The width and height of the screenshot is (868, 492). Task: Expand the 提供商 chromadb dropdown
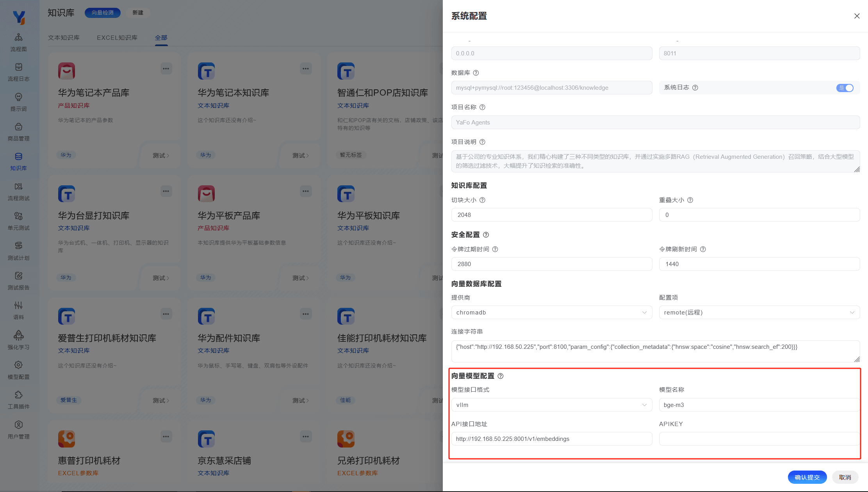point(551,313)
